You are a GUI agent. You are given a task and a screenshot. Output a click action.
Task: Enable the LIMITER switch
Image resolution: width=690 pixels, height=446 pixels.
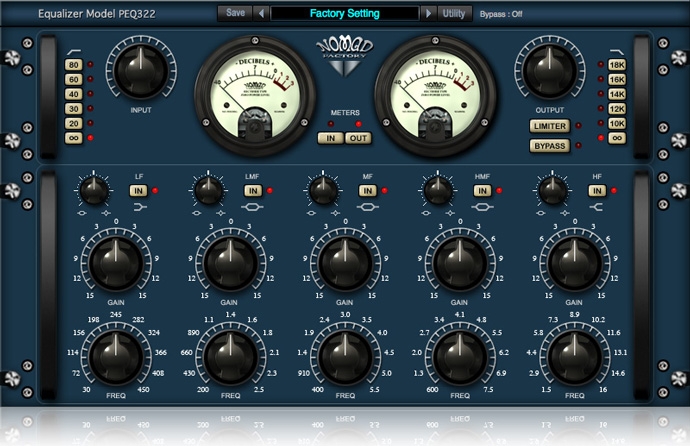(550, 127)
